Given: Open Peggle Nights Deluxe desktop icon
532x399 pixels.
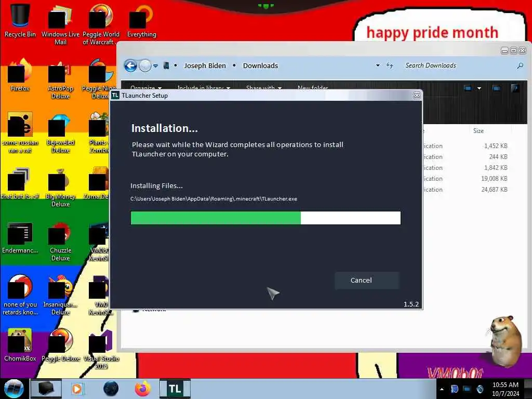Looking at the screenshot, I should [98, 79].
